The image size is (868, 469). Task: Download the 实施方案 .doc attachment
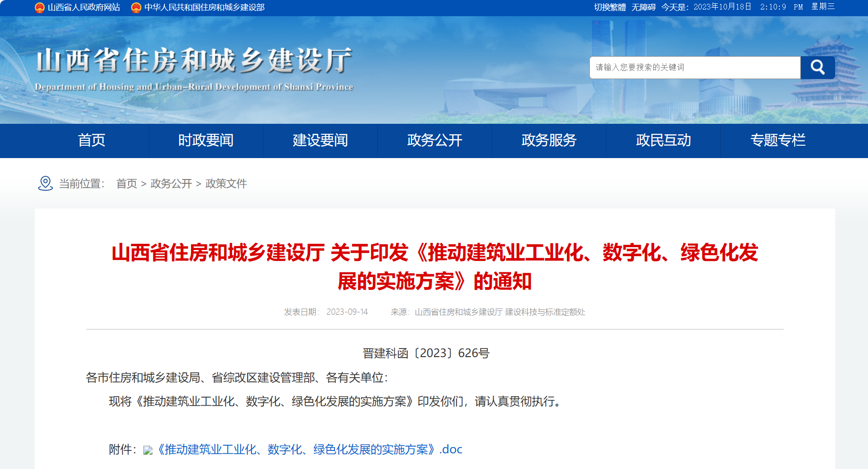coord(310,449)
